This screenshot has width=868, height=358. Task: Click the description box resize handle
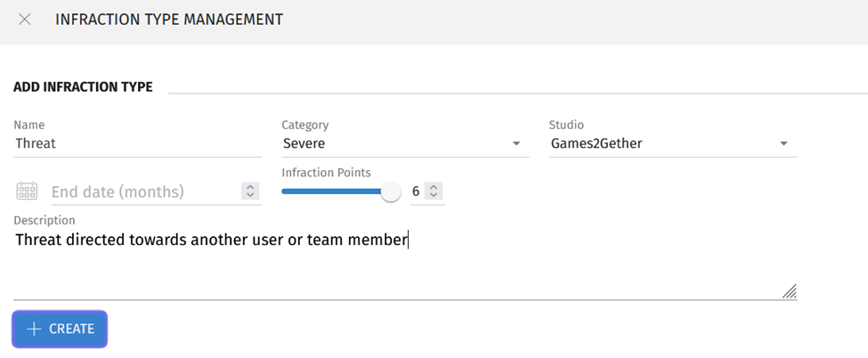(x=789, y=291)
